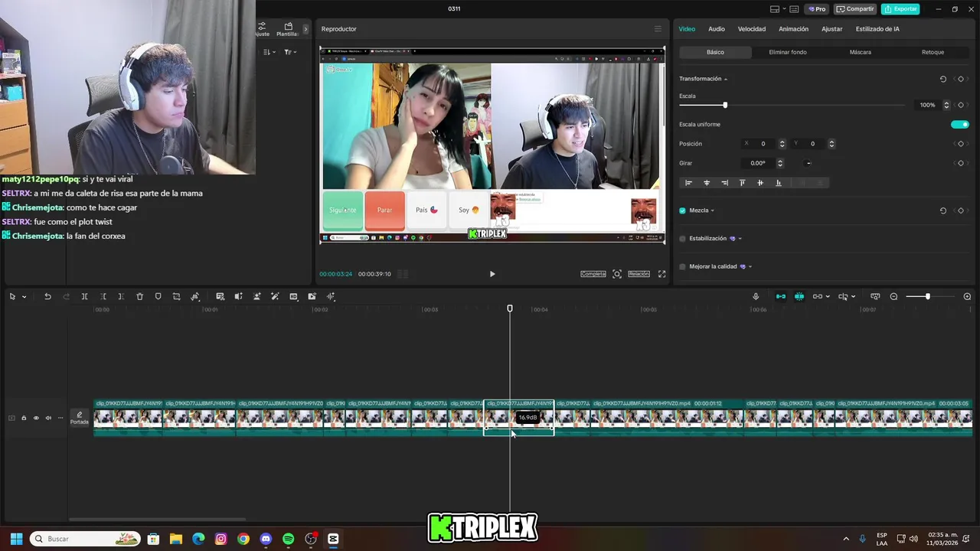Uncheck the Mezcla checkbox
Screen dimensions: 980x551
tap(682, 210)
